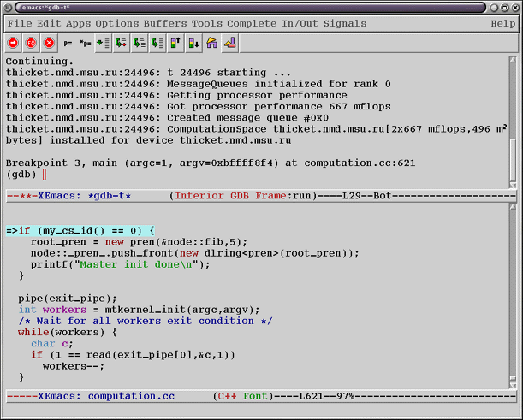Click the print dereferenced '*p=' button
This screenshot has width=523, height=420.
(x=86, y=43)
